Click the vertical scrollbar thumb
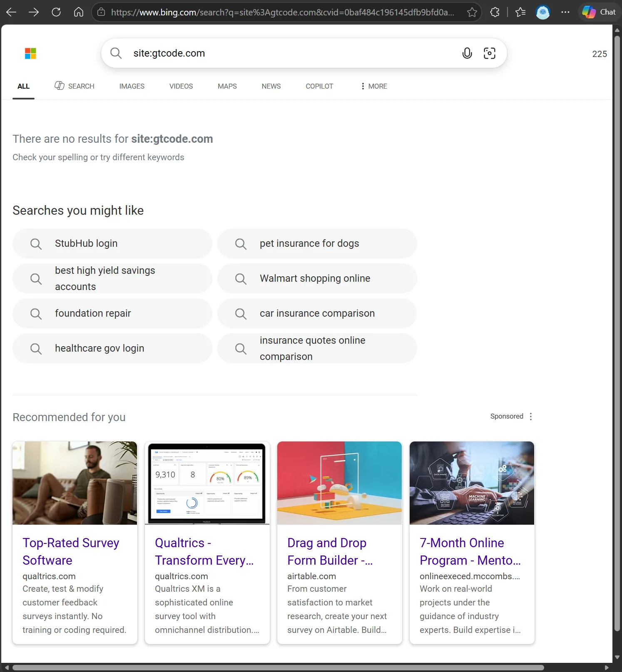This screenshot has height=672, width=622. 617,334
